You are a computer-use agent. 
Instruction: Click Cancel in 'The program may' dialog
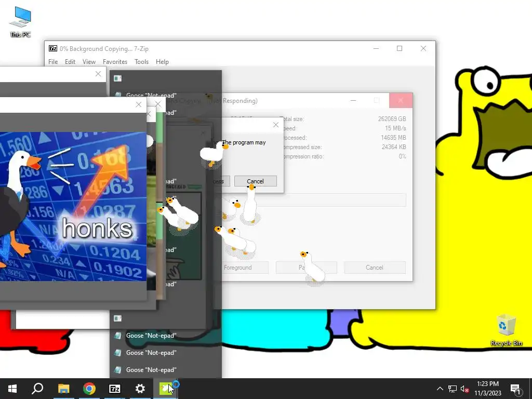[255, 181]
